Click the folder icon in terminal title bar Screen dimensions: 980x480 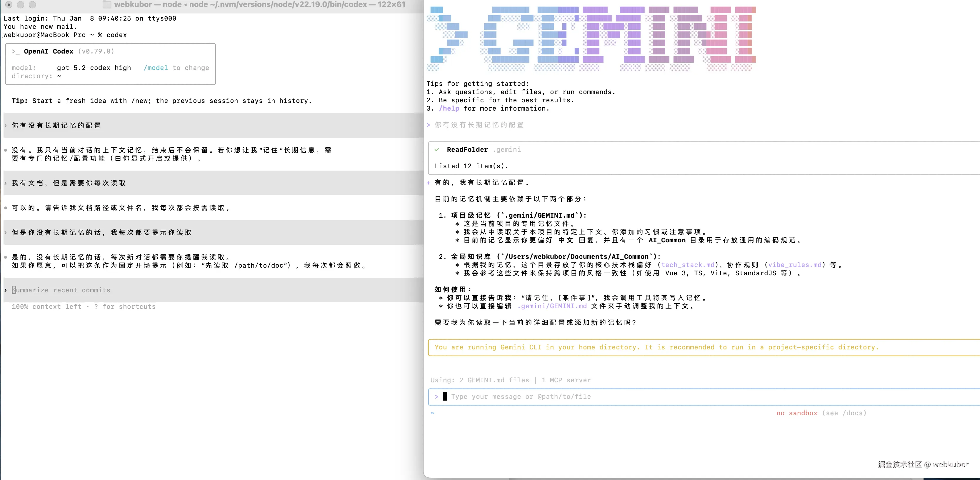[107, 5]
